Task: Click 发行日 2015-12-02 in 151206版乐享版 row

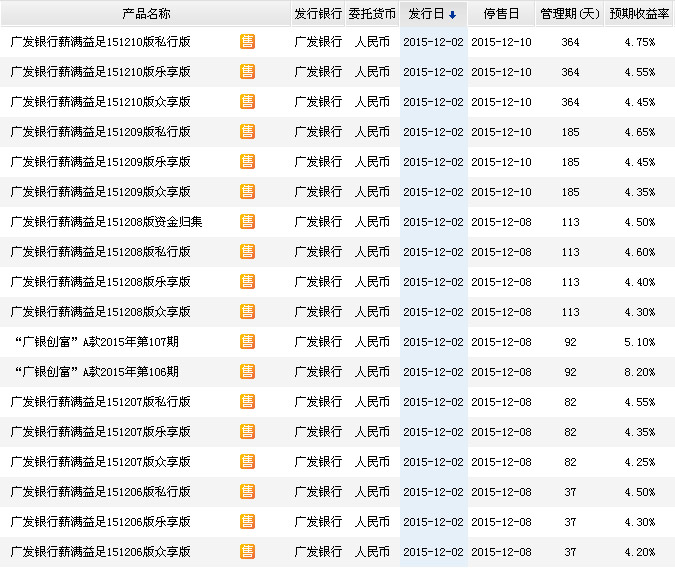Action: [x=433, y=522]
